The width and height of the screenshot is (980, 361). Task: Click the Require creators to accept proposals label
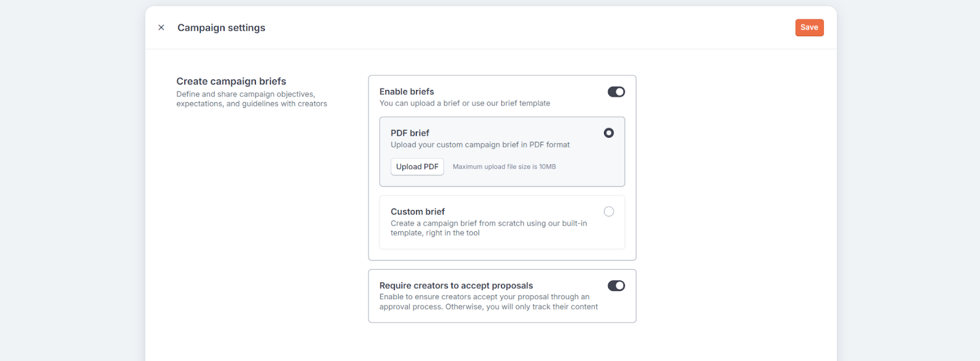pyautogui.click(x=456, y=286)
